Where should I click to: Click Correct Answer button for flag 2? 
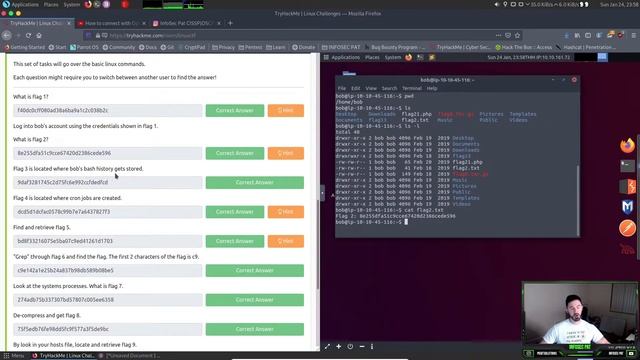pos(235,153)
